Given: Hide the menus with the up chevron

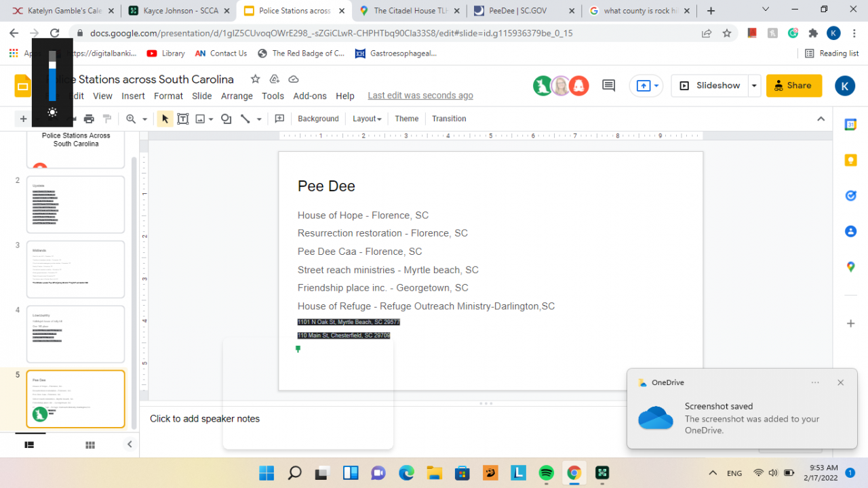Looking at the screenshot, I should coord(821,119).
